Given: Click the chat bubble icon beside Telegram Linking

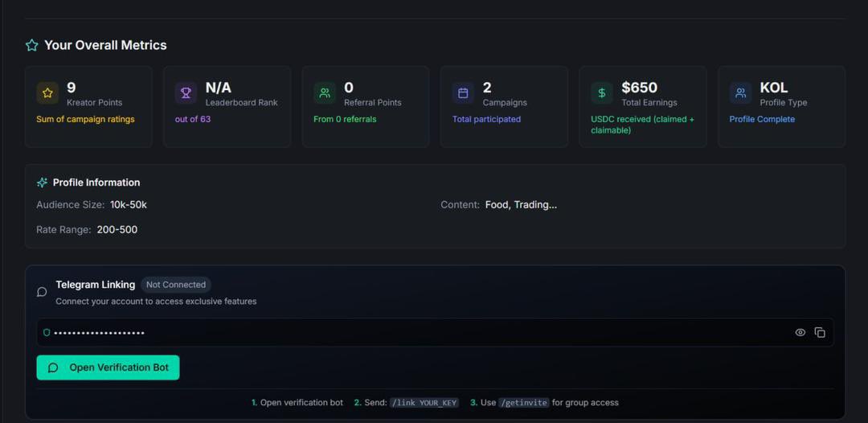Looking at the screenshot, I should pos(42,293).
